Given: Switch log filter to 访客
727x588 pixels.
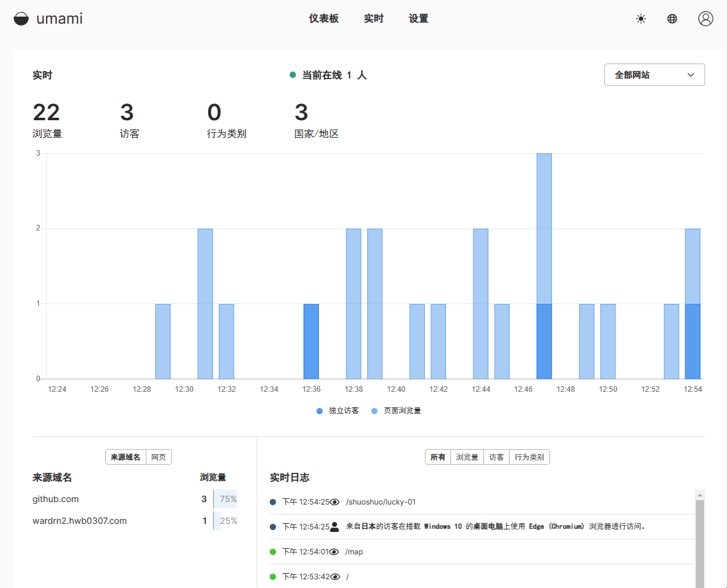Looking at the screenshot, I should pos(497,457).
